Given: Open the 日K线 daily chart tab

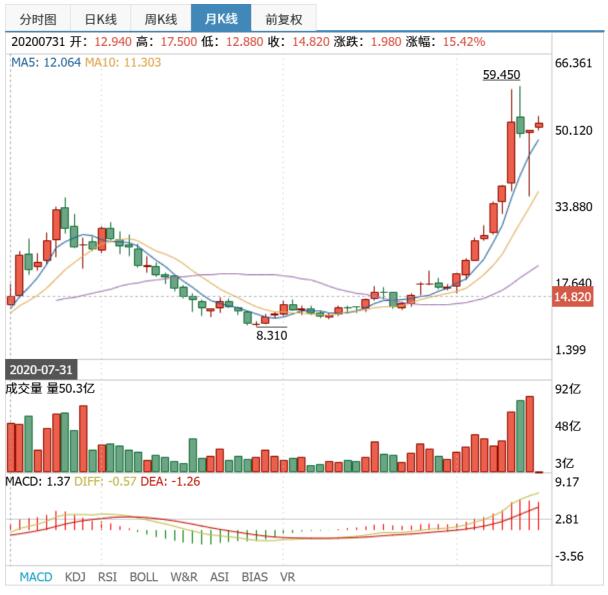Looking at the screenshot, I should click(100, 19).
